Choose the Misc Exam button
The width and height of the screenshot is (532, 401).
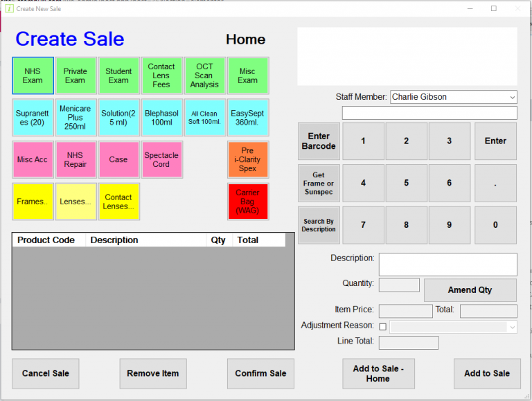pyautogui.click(x=248, y=75)
